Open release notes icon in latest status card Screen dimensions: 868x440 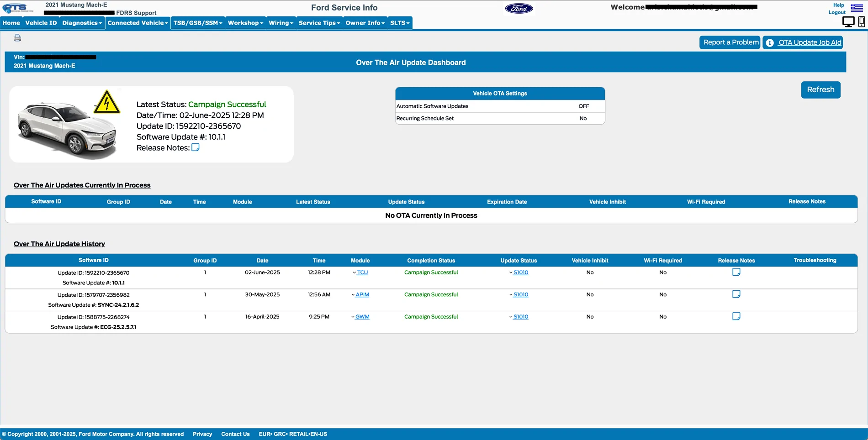click(x=195, y=147)
